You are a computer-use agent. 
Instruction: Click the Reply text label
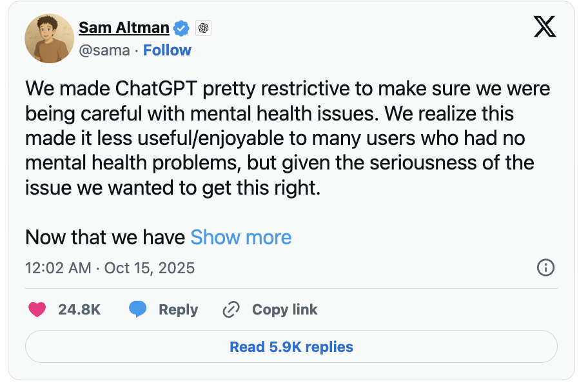pyautogui.click(x=178, y=309)
